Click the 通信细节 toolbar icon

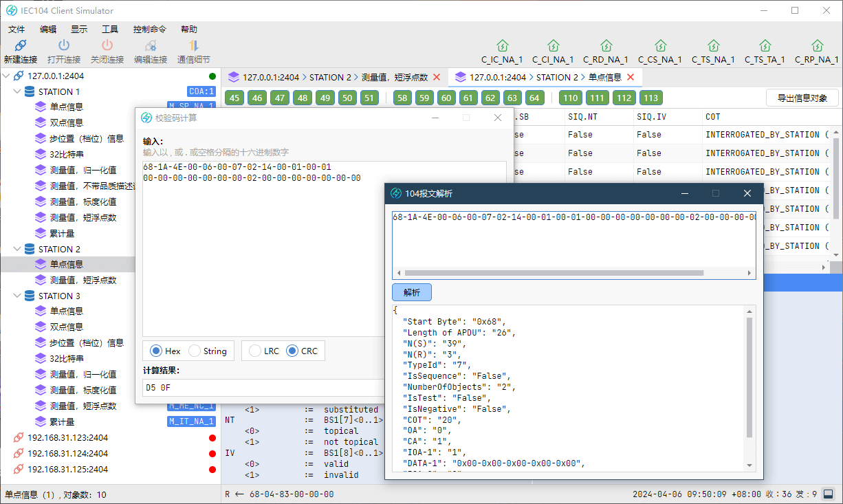193,45
